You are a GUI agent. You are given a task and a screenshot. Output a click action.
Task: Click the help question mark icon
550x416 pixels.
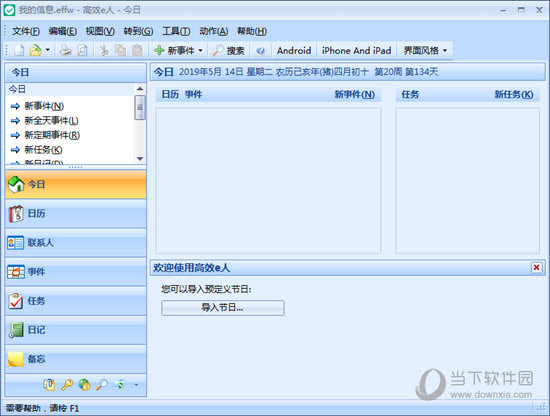[260, 51]
